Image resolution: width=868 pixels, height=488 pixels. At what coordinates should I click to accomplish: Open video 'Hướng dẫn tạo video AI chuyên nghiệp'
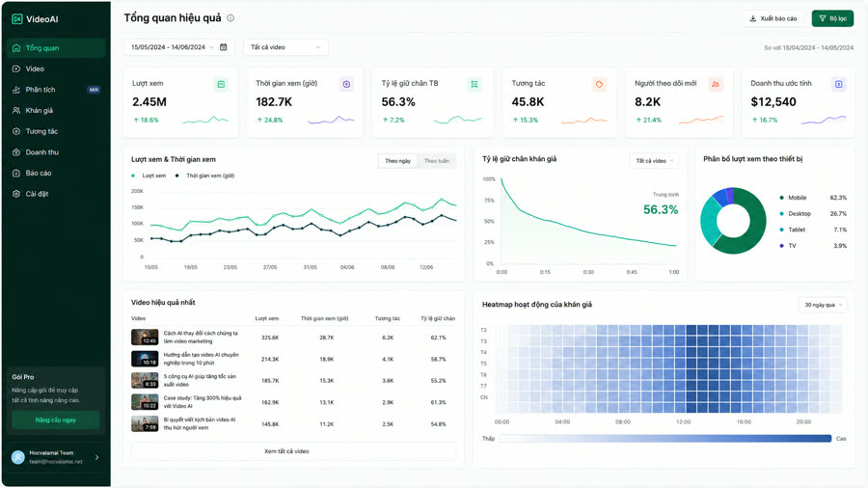(x=201, y=359)
